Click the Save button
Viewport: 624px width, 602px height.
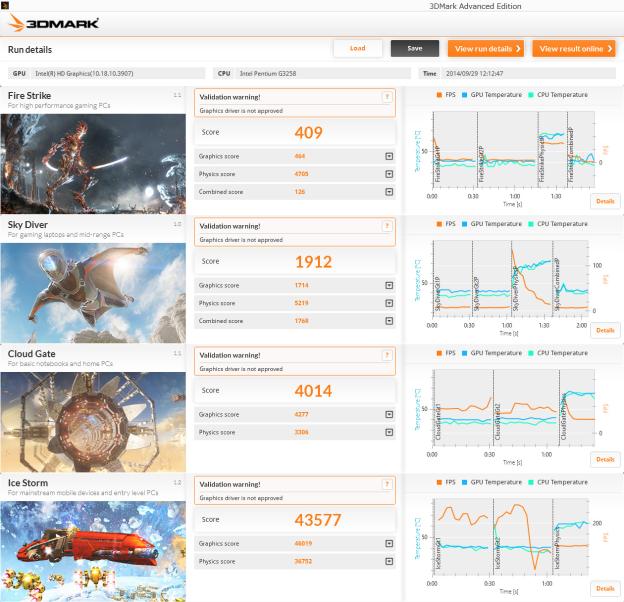(415, 48)
